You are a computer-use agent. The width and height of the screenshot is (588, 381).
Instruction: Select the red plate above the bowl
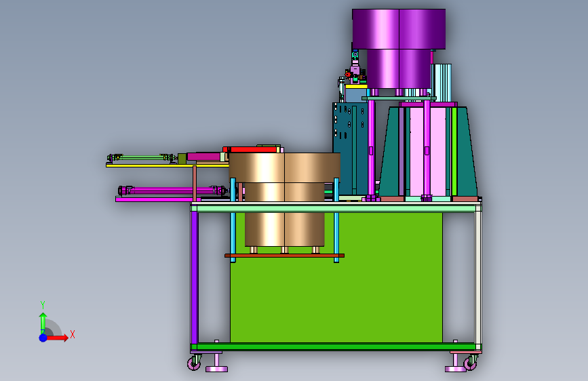pyautogui.click(x=254, y=150)
